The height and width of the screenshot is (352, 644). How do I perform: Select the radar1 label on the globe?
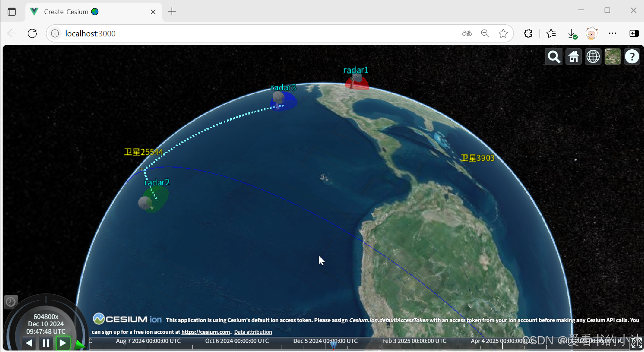pyautogui.click(x=356, y=70)
